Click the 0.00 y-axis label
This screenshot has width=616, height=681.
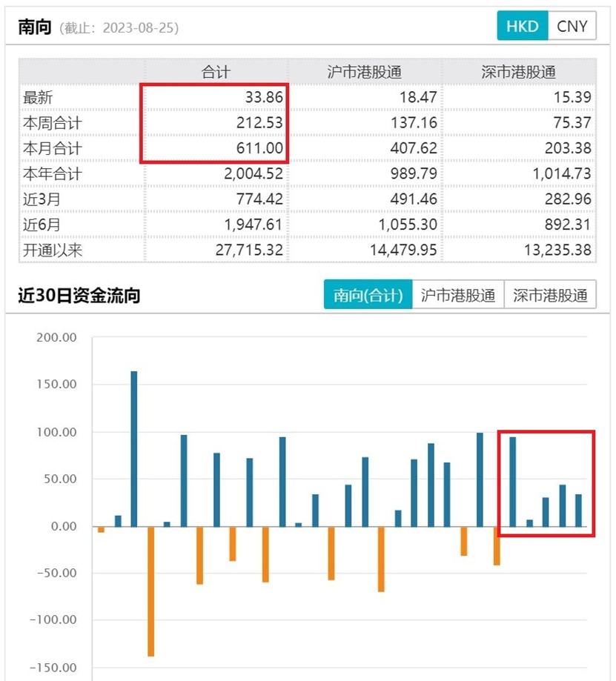[x=64, y=526]
